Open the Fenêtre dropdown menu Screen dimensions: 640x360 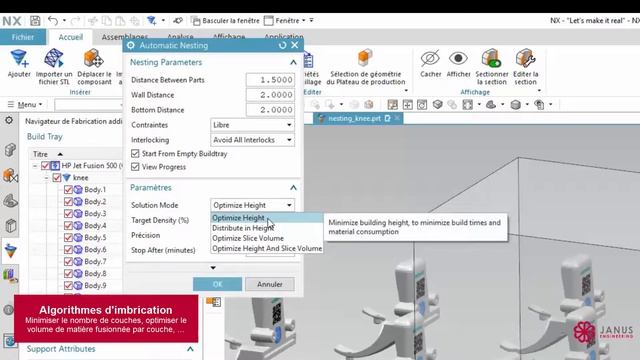(x=285, y=20)
